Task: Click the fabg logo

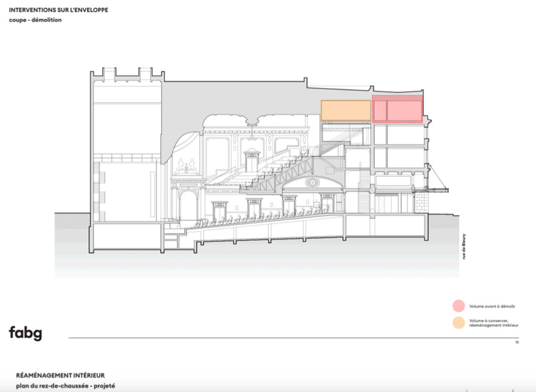Action: [x=25, y=332]
